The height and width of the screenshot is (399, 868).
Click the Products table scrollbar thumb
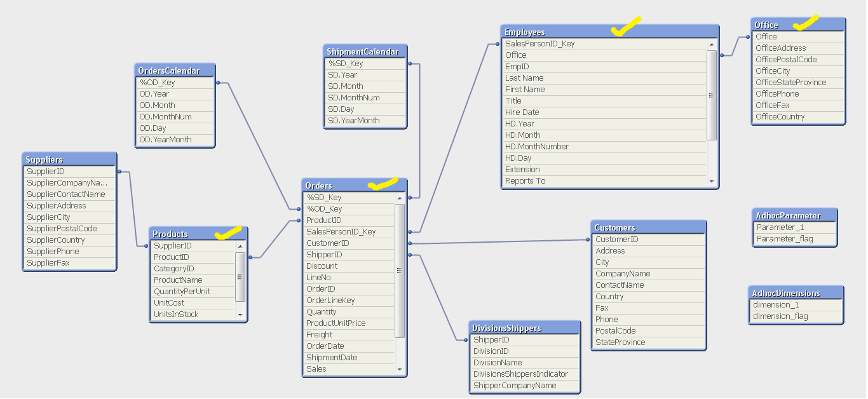point(240,277)
